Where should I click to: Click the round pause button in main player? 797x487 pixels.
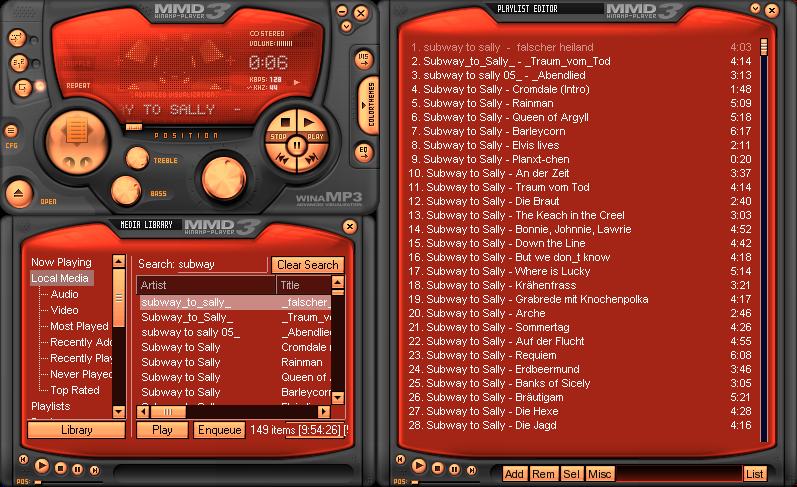click(296, 145)
